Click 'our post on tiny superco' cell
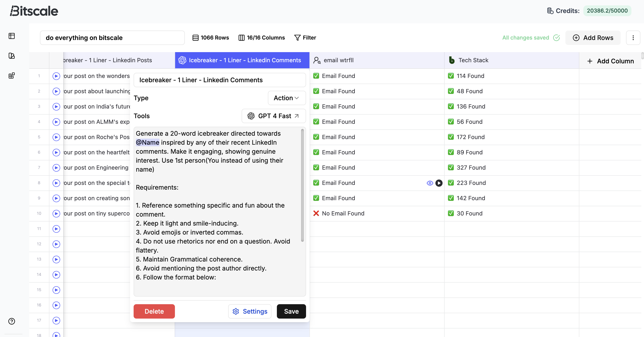Screen dimensions: 644x337 (x=97, y=213)
